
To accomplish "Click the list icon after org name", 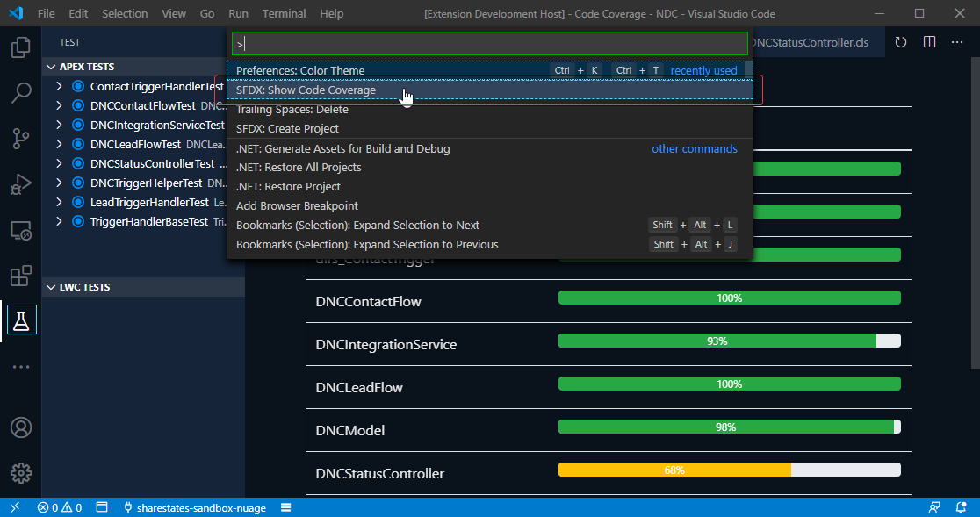I will (x=285, y=507).
